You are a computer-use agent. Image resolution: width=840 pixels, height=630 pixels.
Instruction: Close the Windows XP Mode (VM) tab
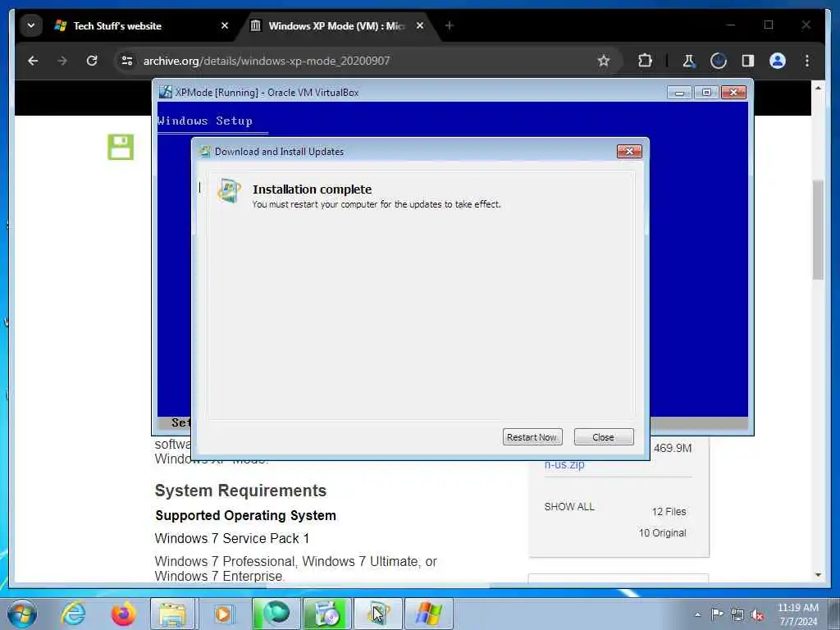[x=420, y=25]
